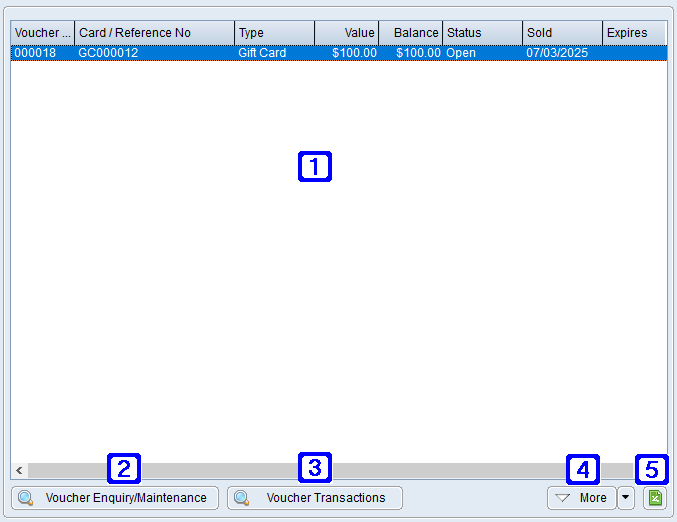Sort by the Expires column header
Screen dimensions: 677x522
pyautogui.click(x=634, y=33)
